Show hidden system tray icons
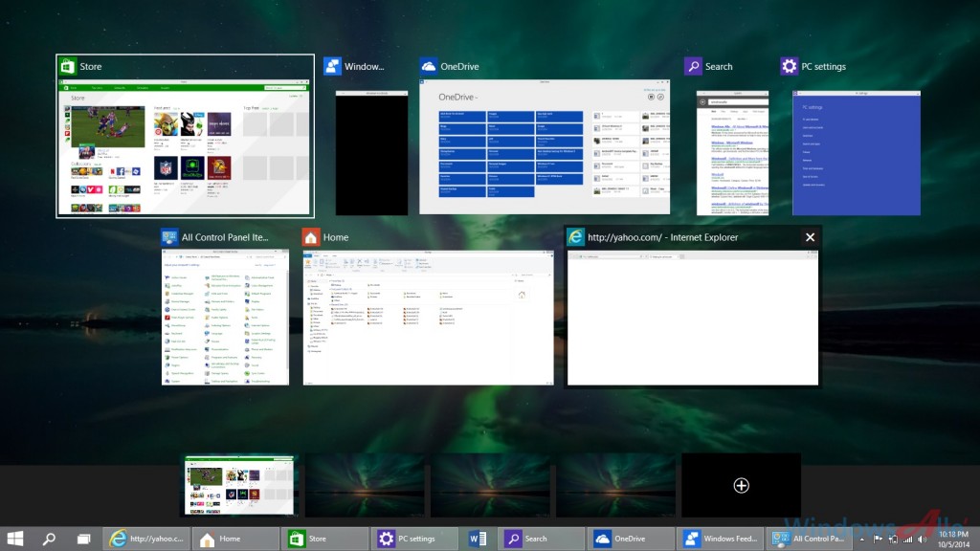 [x=860, y=539]
